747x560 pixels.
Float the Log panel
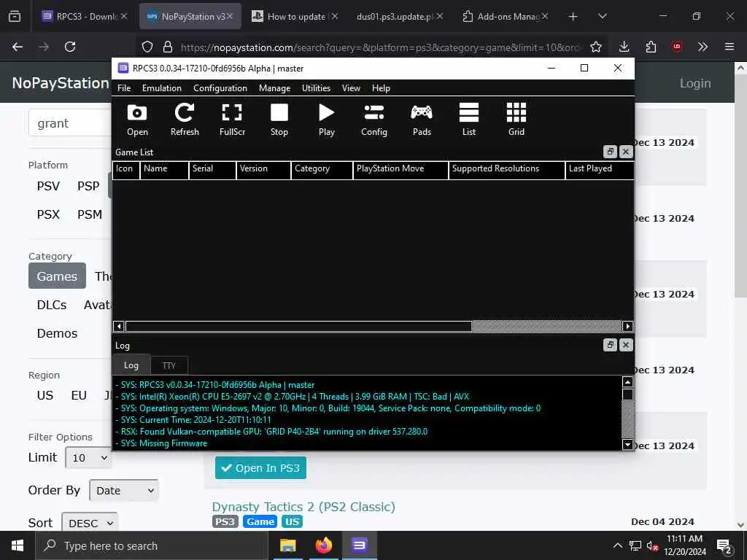[610, 345]
